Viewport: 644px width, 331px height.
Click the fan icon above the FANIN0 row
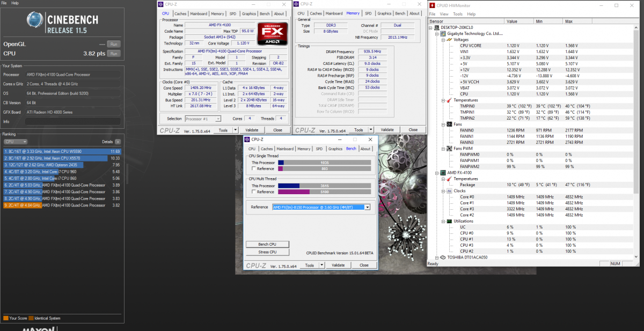[450, 124]
